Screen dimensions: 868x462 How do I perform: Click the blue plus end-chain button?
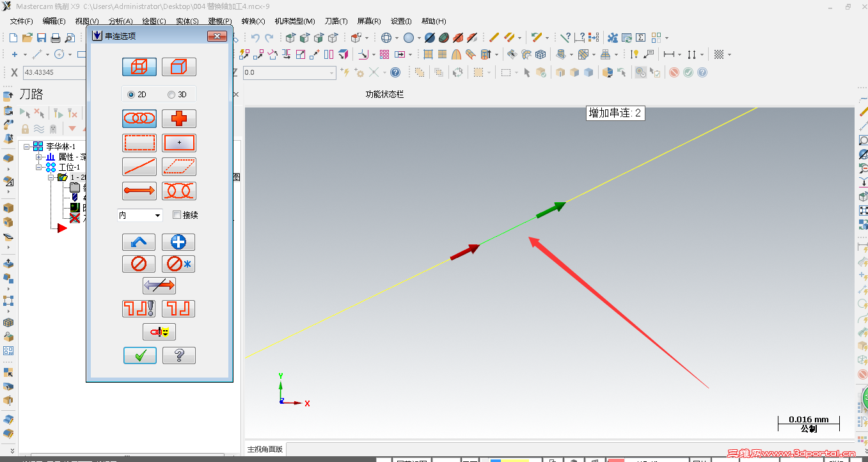pyautogui.click(x=178, y=243)
